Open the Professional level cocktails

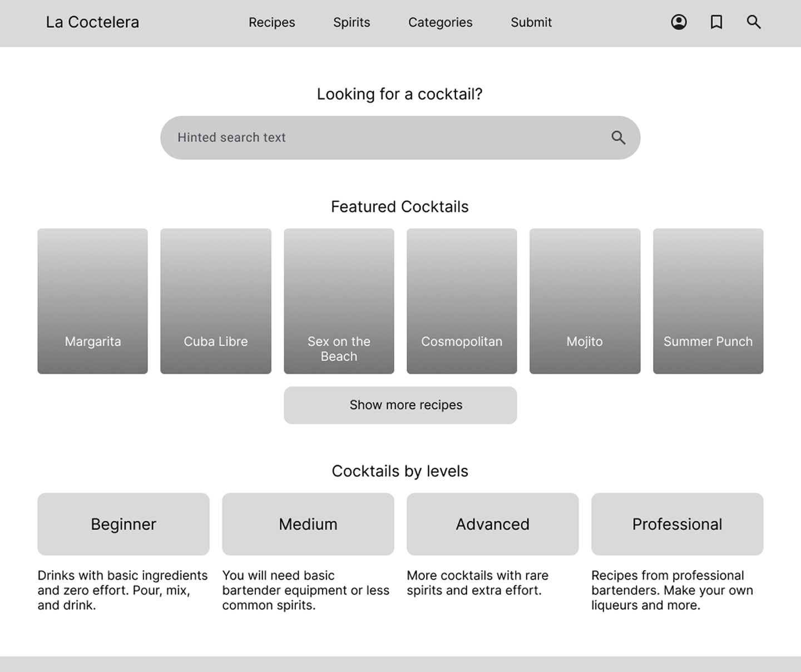(677, 524)
